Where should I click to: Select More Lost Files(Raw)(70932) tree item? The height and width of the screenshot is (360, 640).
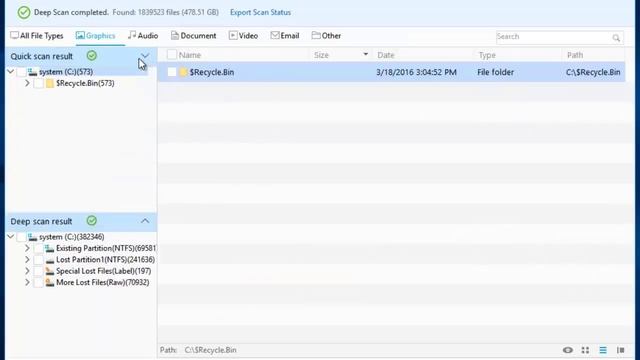tap(102, 282)
